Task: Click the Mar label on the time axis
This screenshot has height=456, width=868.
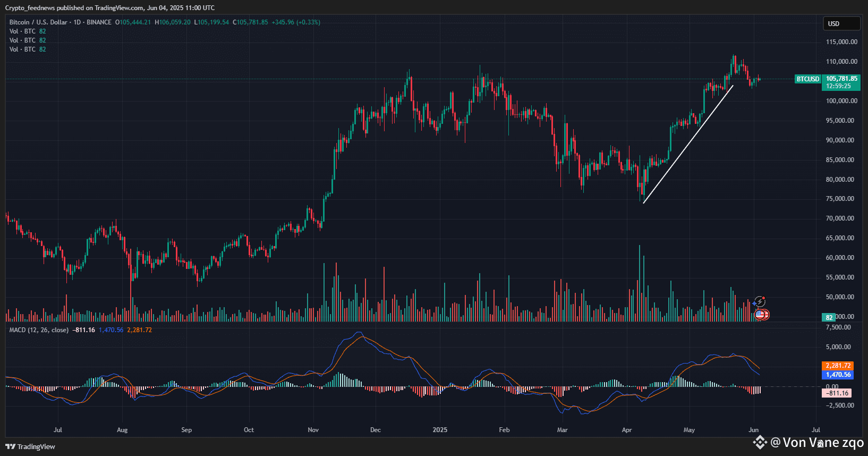Action: point(562,430)
